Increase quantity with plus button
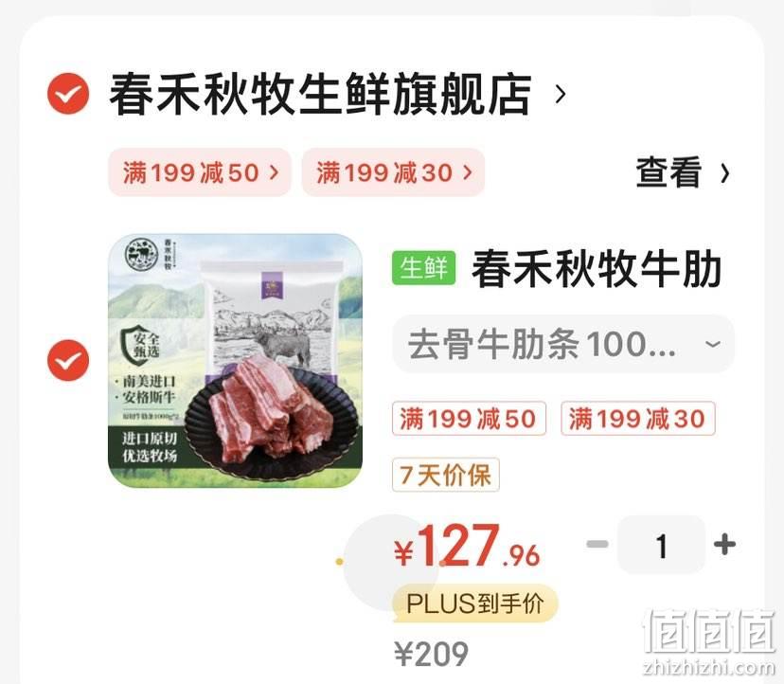This screenshot has width=784, height=684. [x=724, y=544]
